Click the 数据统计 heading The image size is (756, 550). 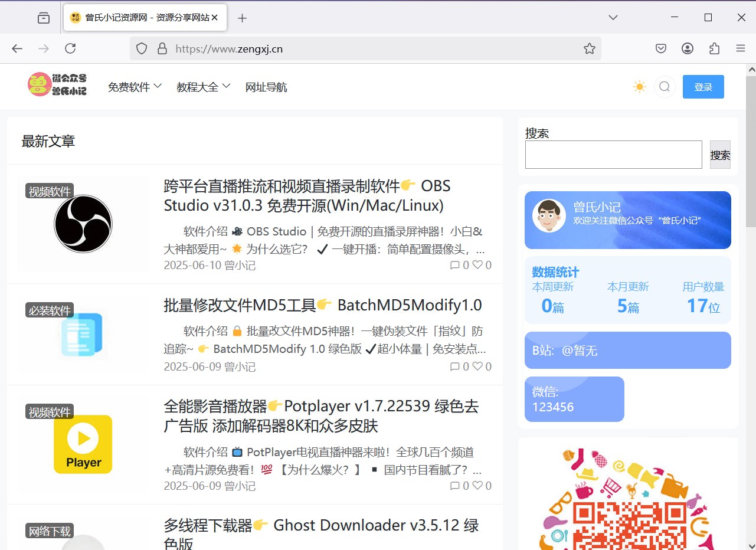pyautogui.click(x=555, y=272)
